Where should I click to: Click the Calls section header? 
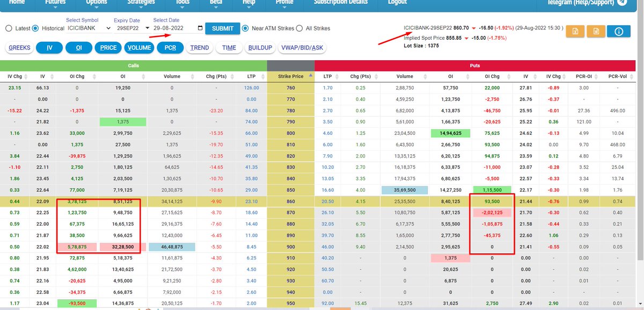133,65
